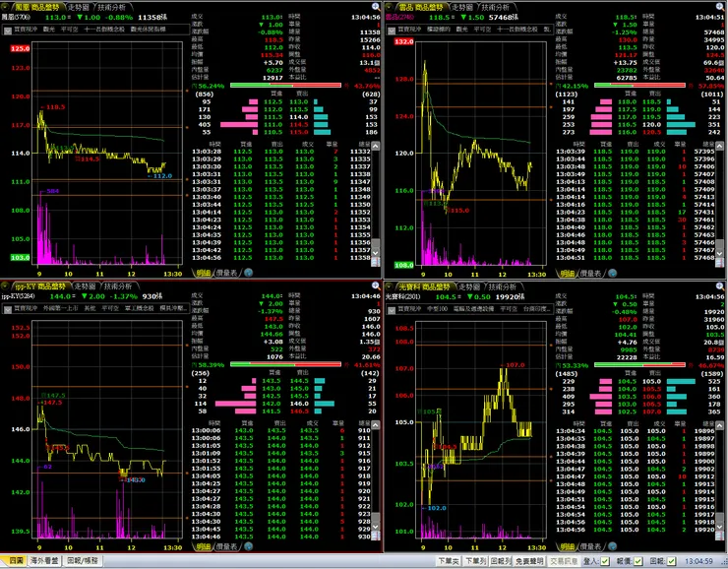Open the round menu button of 光寶科 panel

tap(389, 286)
